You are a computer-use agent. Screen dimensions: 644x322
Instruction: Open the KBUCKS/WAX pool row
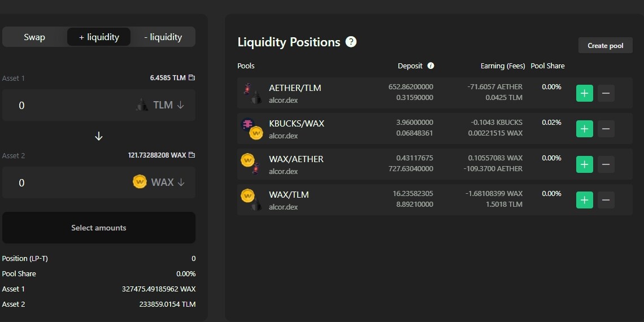(434, 129)
